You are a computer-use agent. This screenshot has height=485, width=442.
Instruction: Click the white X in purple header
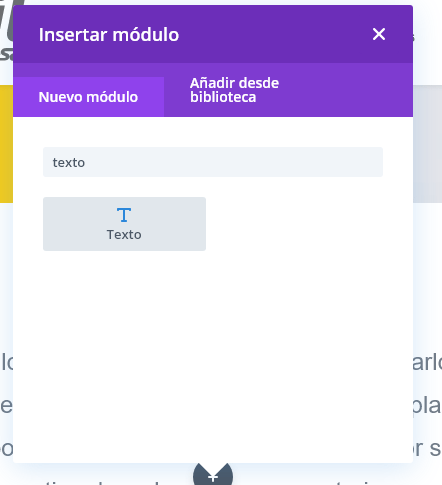[x=379, y=34]
